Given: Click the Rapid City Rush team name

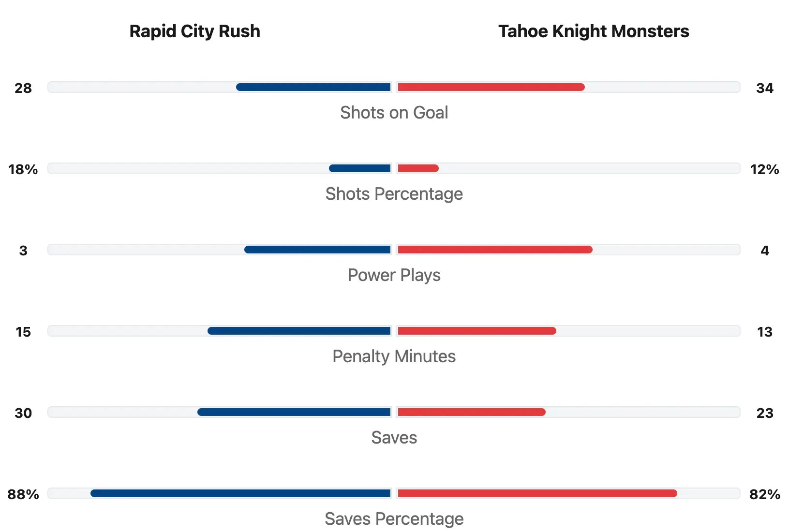Looking at the screenshot, I should [194, 31].
